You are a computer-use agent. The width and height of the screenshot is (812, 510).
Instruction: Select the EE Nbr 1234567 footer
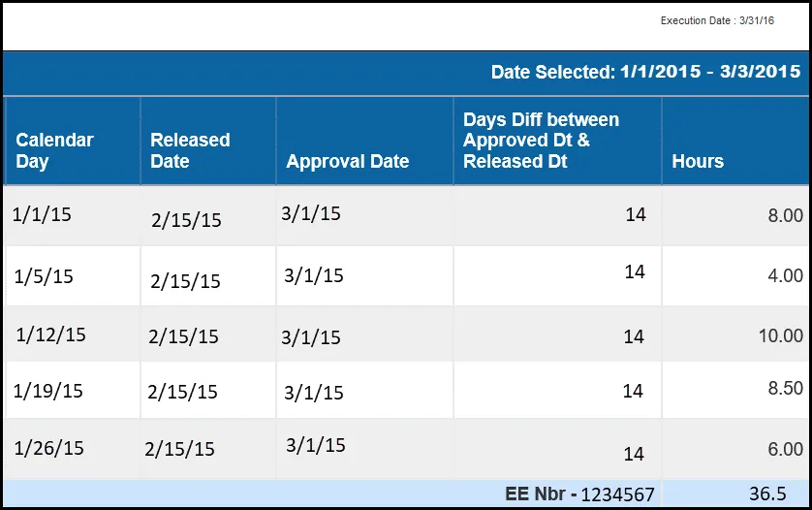579,494
